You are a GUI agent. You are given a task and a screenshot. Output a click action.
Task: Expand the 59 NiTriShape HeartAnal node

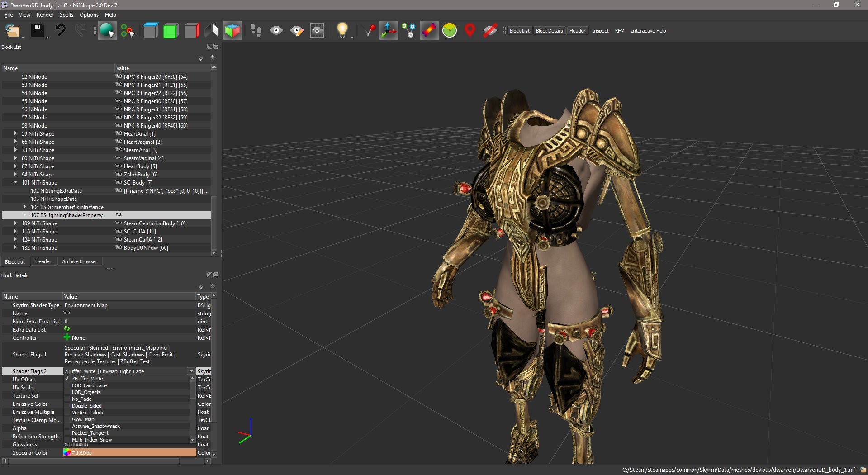[15, 133]
